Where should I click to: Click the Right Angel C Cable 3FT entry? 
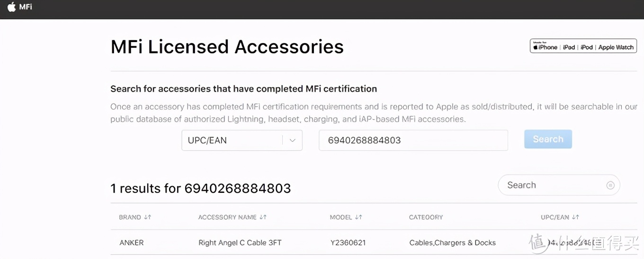(240, 243)
